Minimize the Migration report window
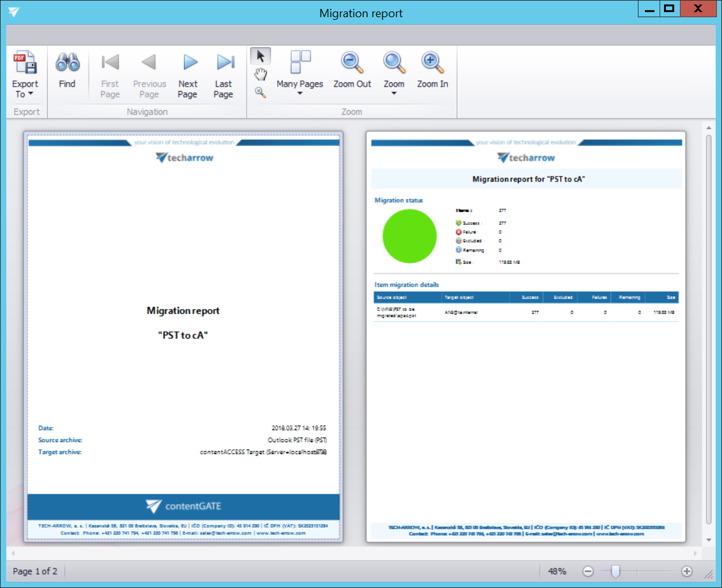Image resolution: width=722 pixels, height=588 pixels. pos(649,9)
